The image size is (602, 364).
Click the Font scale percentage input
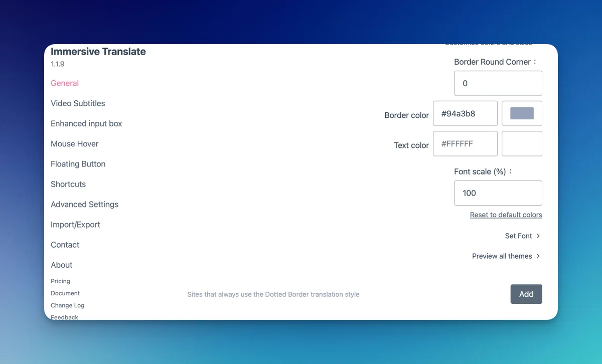pos(498,193)
